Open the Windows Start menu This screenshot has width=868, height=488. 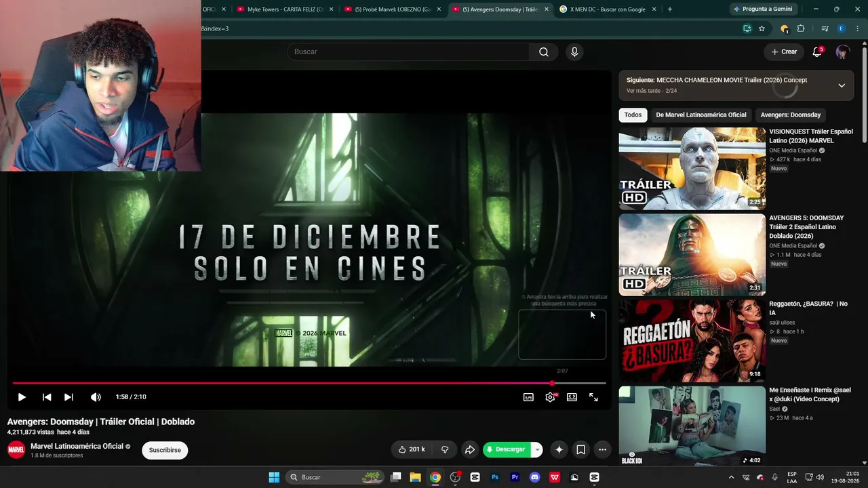point(274,477)
